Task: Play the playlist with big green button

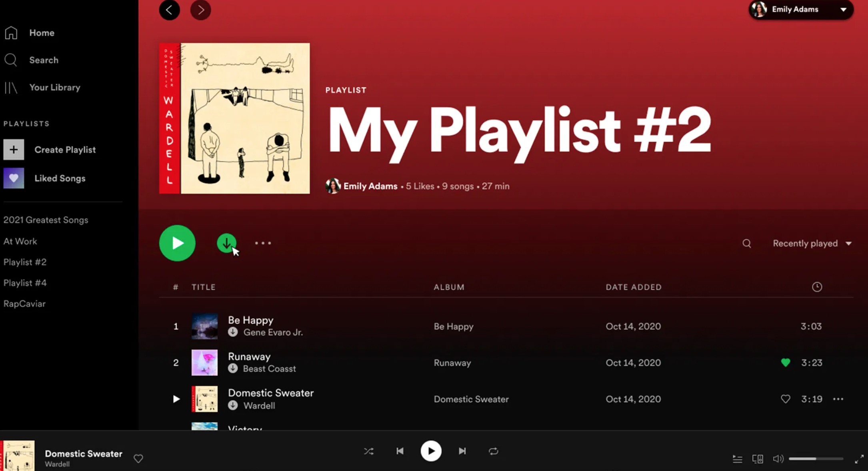Action: pos(177,243)
